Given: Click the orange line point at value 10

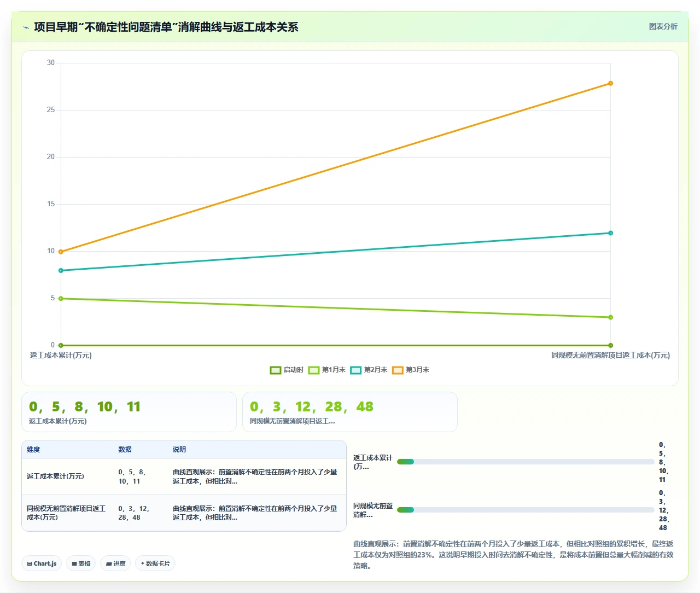Looking at the screenshot, I should pyautogui.click(x=61, y=252).
